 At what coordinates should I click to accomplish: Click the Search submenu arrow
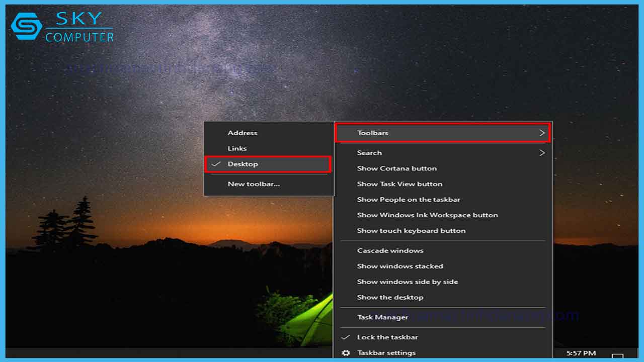542,153
